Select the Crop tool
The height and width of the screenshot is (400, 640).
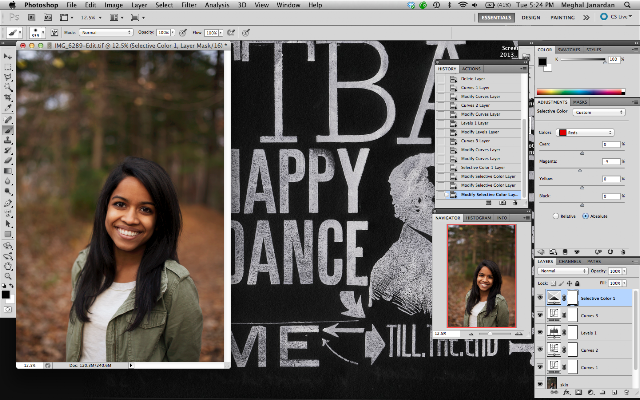point(8,98)
